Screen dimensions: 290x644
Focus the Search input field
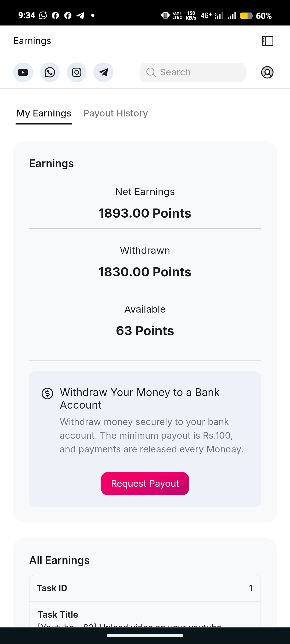[x=193, y=72]
